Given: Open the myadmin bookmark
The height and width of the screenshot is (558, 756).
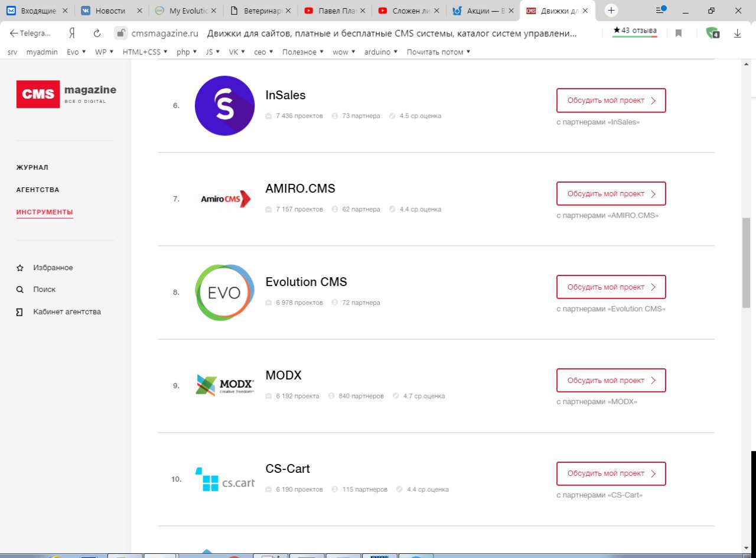Looking at the screenshot, I should 42,52.
